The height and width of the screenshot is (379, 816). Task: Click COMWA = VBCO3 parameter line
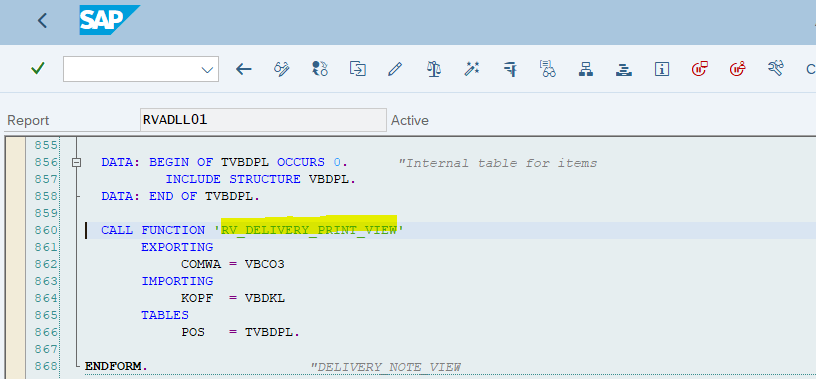pos(233,264)
